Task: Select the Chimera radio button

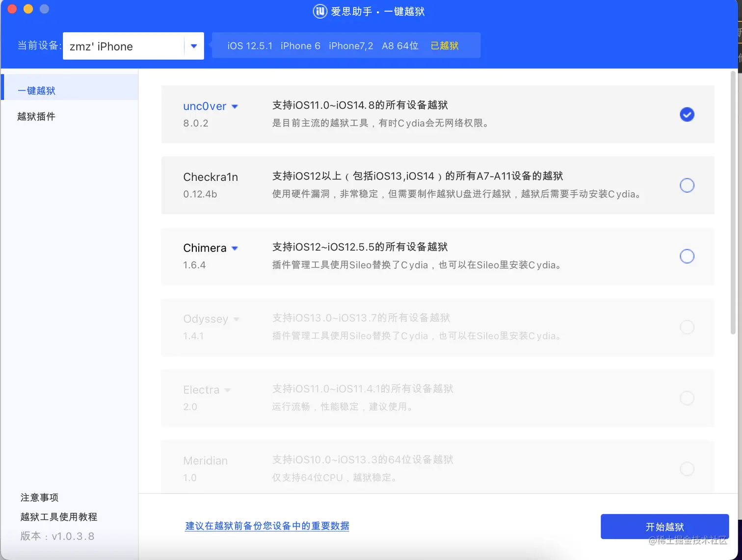Action: (687, 256)
